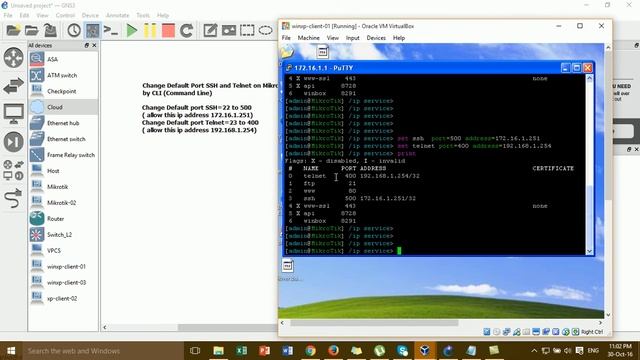Start all devices with green play icon
Screen dimensions: 640x360
(131, 30)
